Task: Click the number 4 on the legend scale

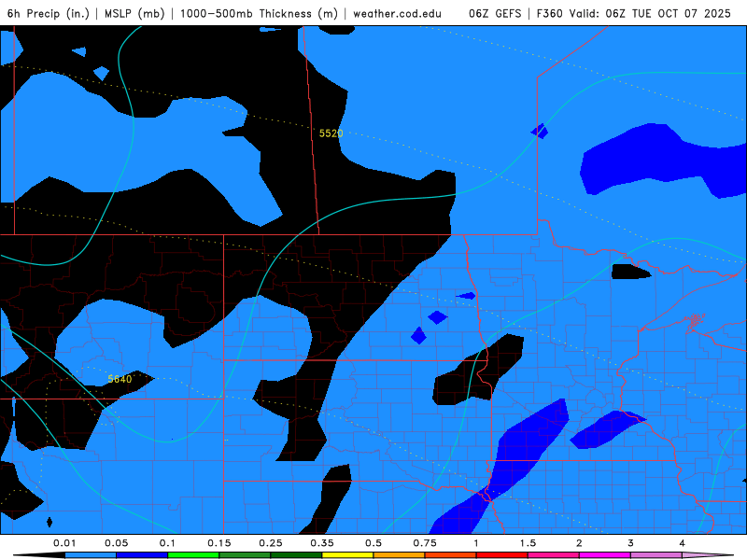Action: (x=683, y=543)
